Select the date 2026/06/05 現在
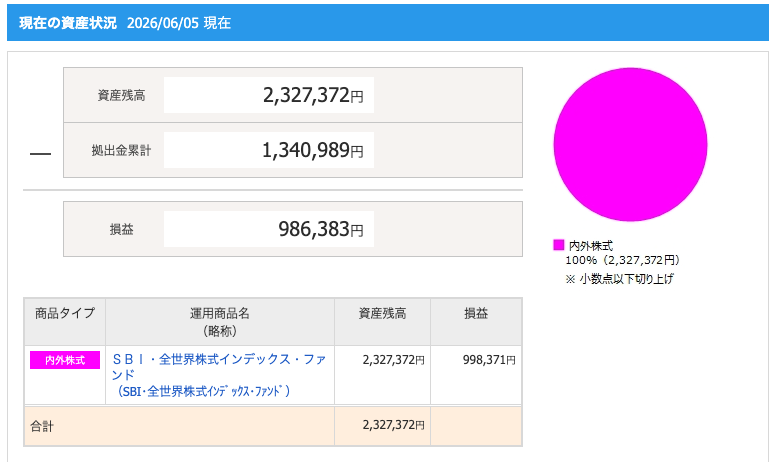 click(x=179, y=23)
